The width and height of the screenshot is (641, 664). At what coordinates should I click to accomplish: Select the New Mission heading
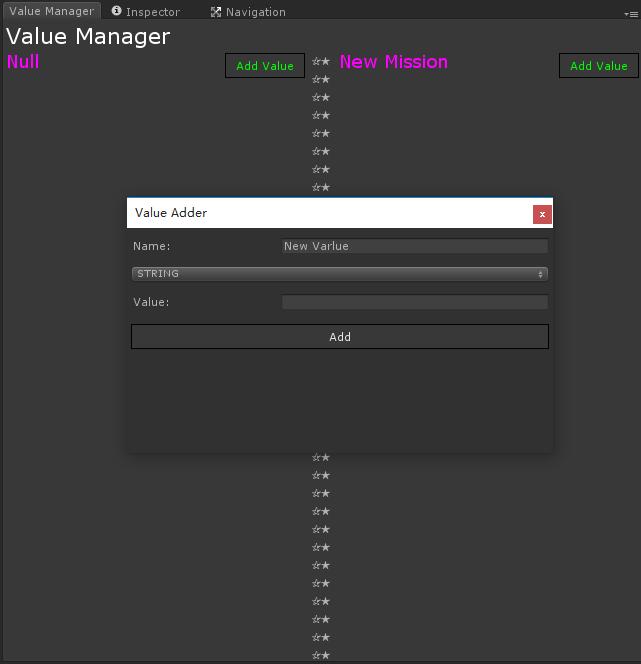click(393, 62)
